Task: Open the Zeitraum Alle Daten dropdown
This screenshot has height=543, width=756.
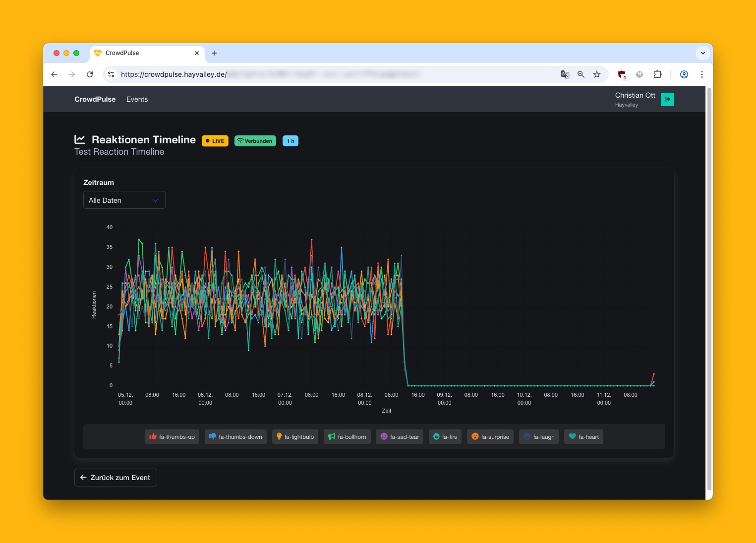Action: coord(124,200)
